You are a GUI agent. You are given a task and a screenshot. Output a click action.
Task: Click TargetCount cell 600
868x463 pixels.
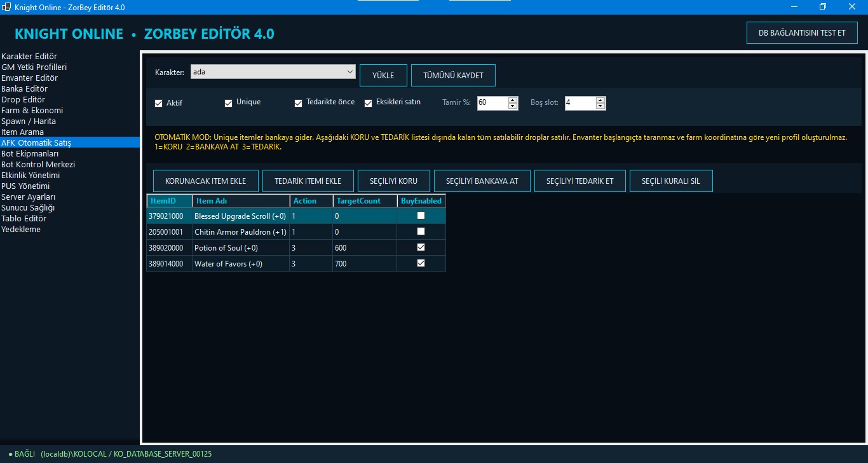(x=365, y=247)
